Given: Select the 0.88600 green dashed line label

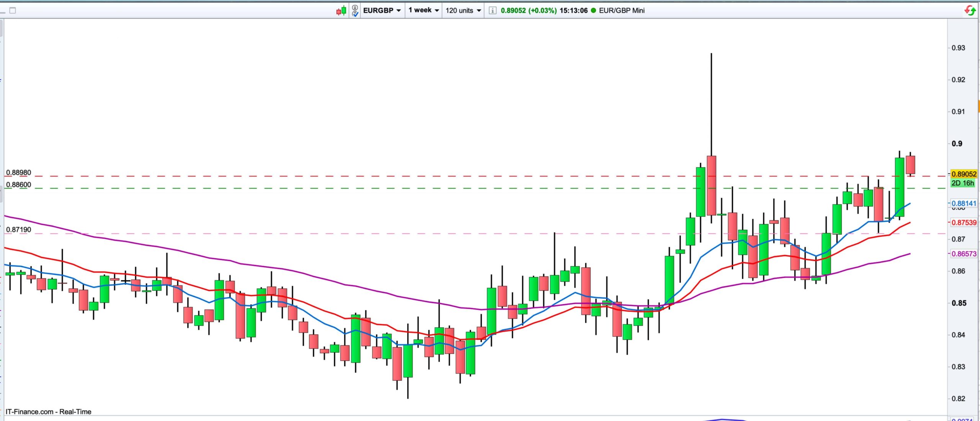Looking at the screenshot, I should (x=18, y=185).
